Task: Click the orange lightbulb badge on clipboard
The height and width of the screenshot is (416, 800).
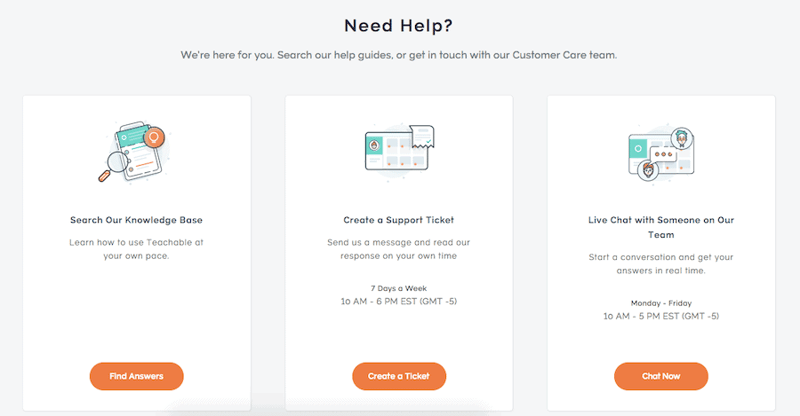Action: 154,137
